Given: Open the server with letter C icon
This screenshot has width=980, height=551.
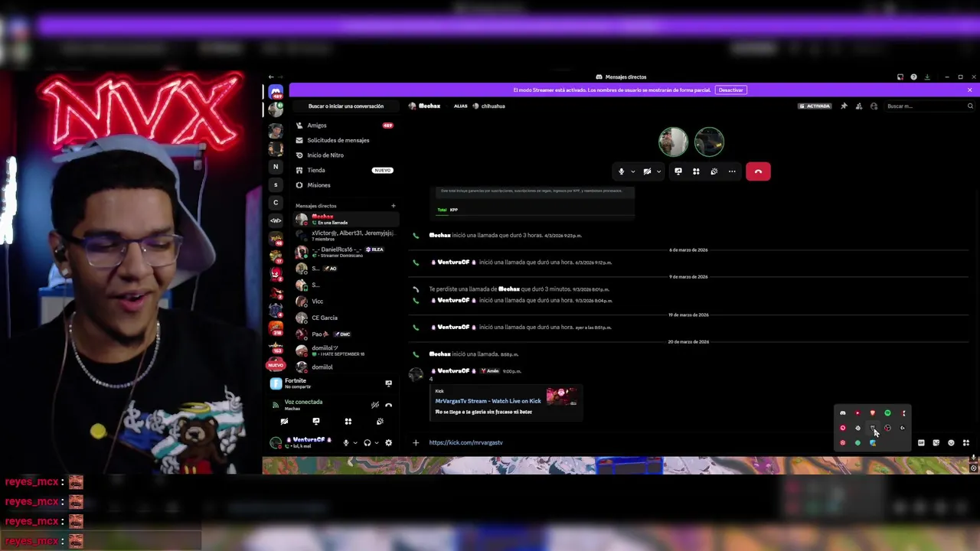Looking at the screenshot, I should click(276, 202).
